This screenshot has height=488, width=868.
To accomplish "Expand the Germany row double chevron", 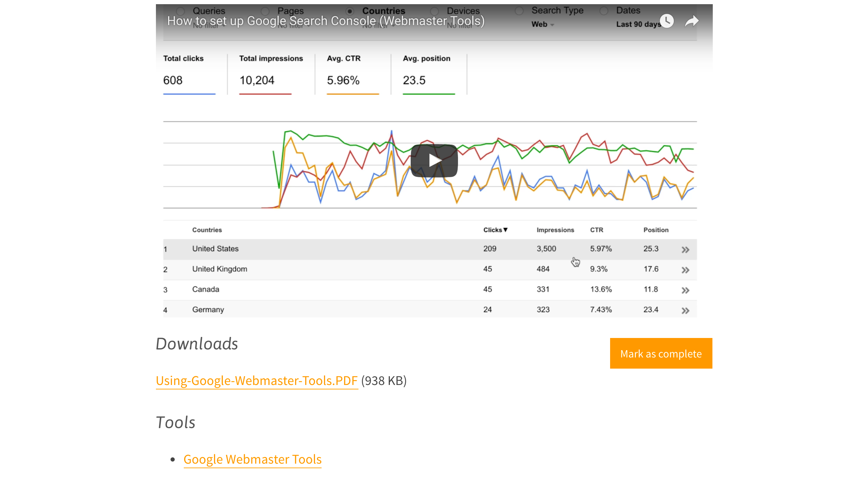I will 685,310.
